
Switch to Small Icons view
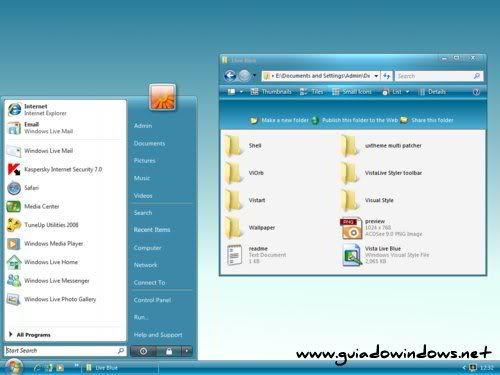(352, 92)
